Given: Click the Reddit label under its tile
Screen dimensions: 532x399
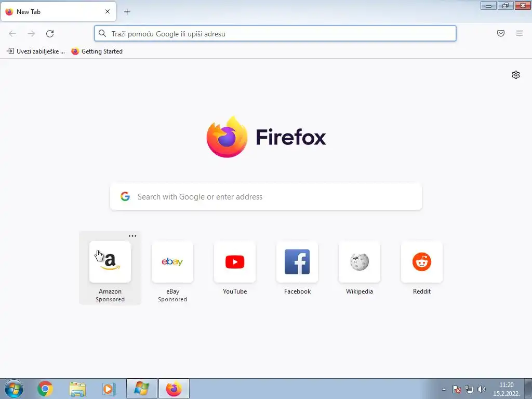Looking at the screenshot, I should click(x=422, y=291).
